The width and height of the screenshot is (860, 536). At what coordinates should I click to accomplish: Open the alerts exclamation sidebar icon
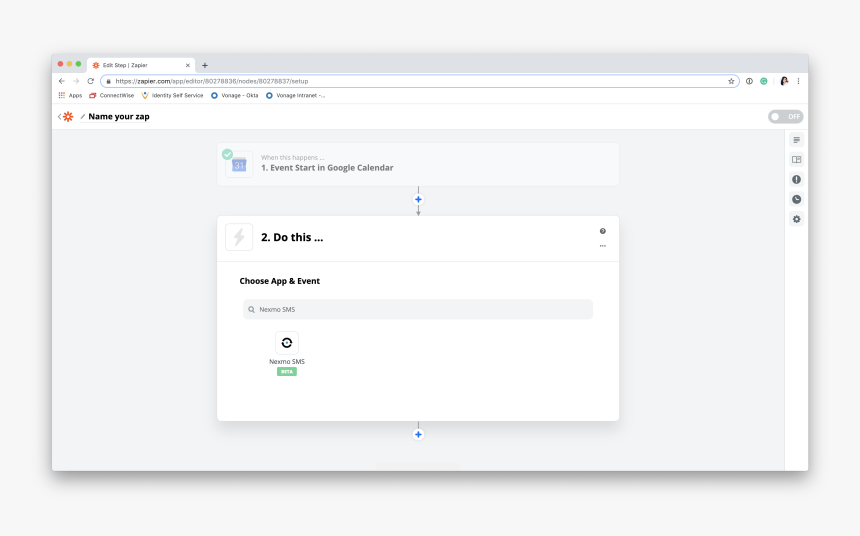click(x=796, y=179)
